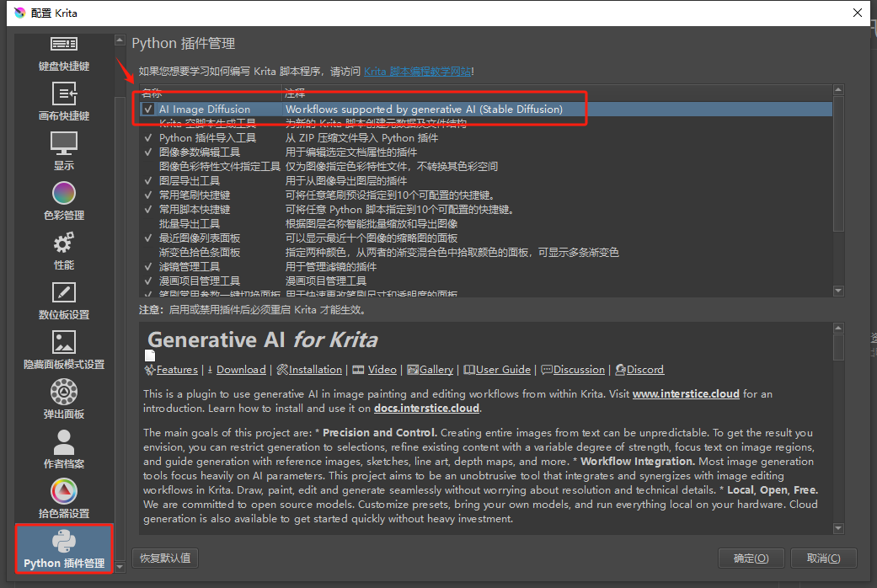Toggle the 图层导出工具 plugin checkbox
The image size is (877, 588).
148,181
